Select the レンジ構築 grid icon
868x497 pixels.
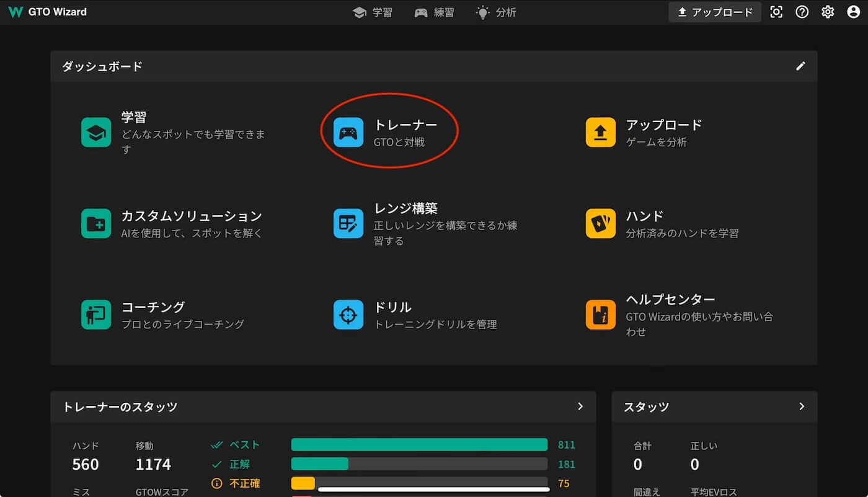click(x=348, y=224)
